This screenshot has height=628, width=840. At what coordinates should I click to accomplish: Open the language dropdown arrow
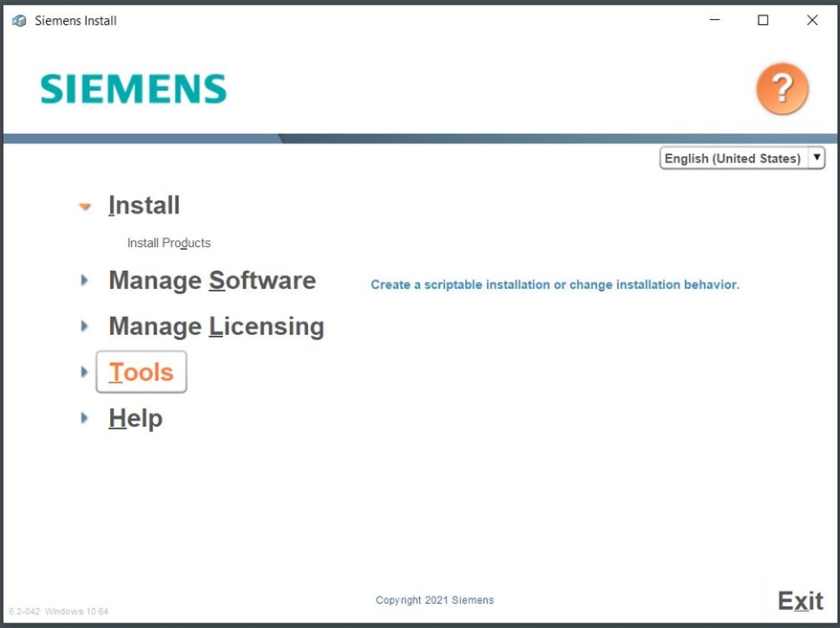pos(816,158)
